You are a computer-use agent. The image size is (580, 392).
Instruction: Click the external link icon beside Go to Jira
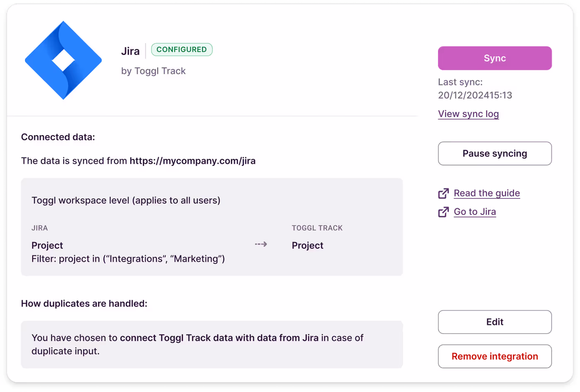point(443,212)
